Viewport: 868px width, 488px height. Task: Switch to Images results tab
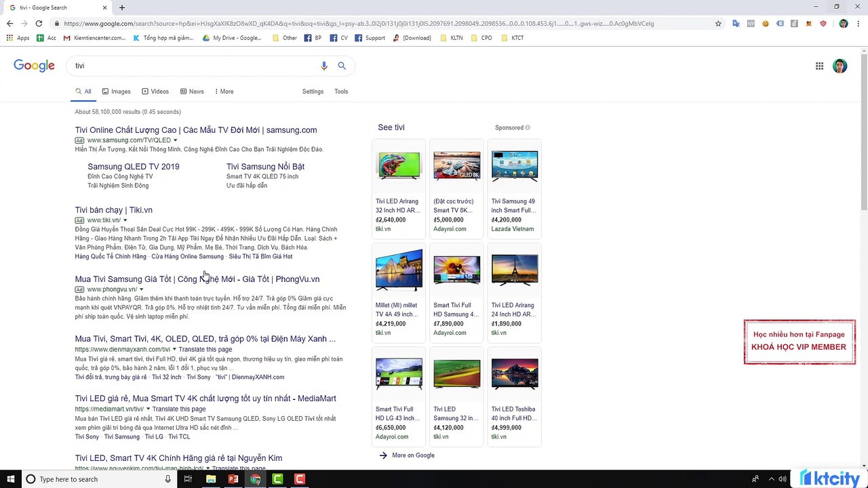(116, 91)
